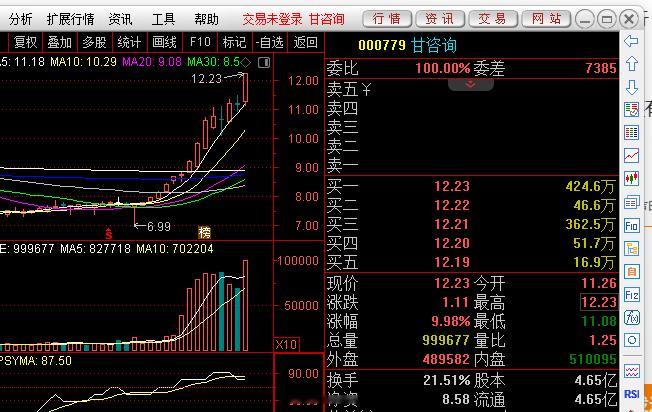652x412 pixels.
Task: Click the small panel toggle icon beside MA30
Action: [x=264, y=63]
